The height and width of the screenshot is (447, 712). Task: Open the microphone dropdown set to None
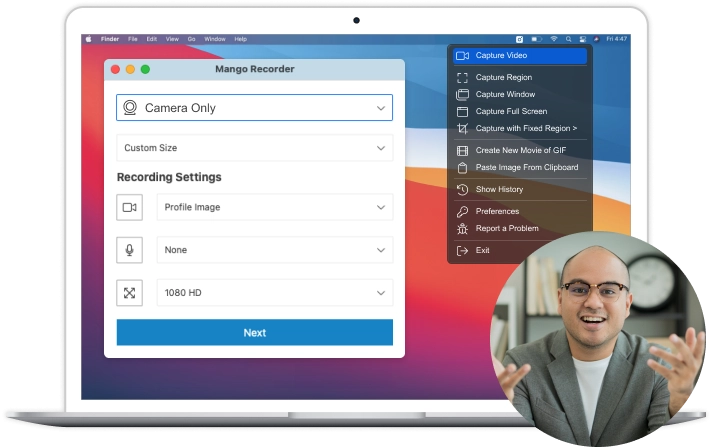275,250
